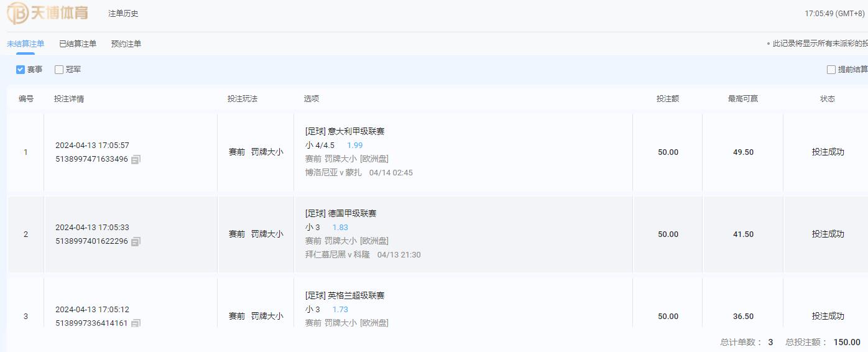
Task: Click timestamp 2024-04-13 17:05:57
Action: (92, 146)
